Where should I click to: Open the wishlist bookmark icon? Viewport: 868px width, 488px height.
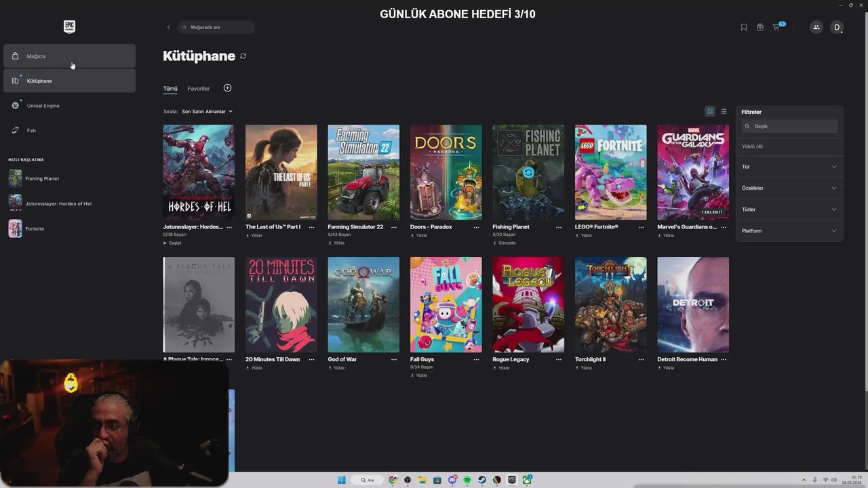[744, 27]
